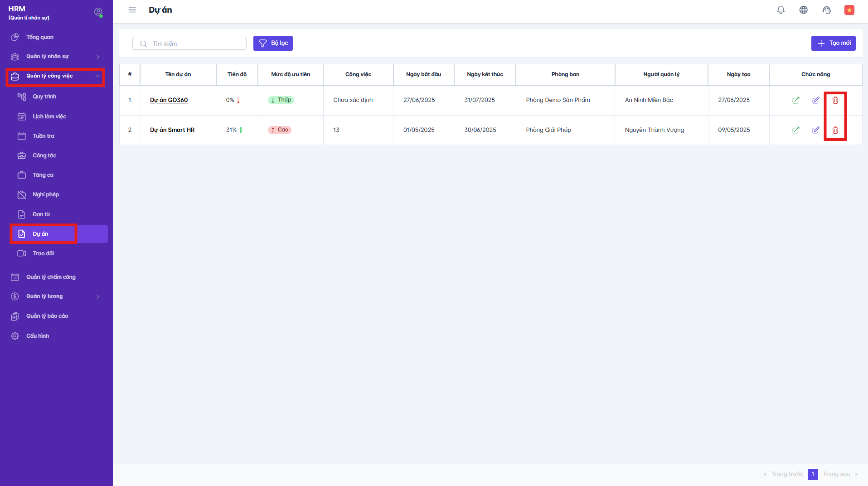Viewport: 868px width, 486px height.
Task: Delete the Dự án GO360 row
Action: coord(835,100)
